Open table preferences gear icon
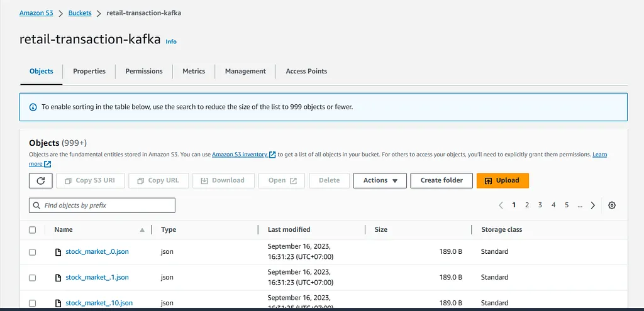 click(611, 205)
